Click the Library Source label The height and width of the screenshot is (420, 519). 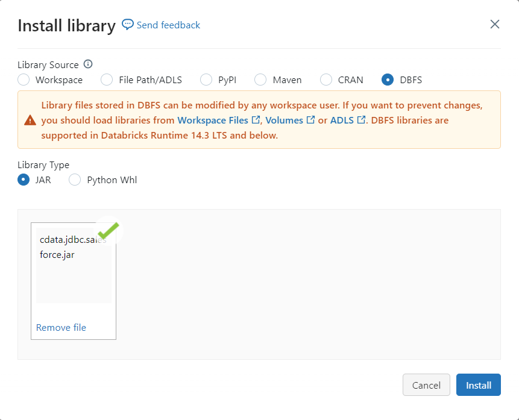pos(48,64)
